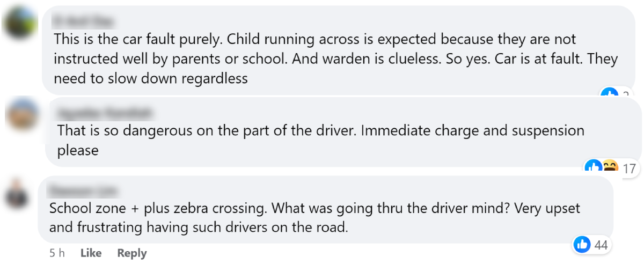Click the like reaction icon showing 44
Image resolution: width=644 pixels, height=264 pixels.
tap(582, 245)
